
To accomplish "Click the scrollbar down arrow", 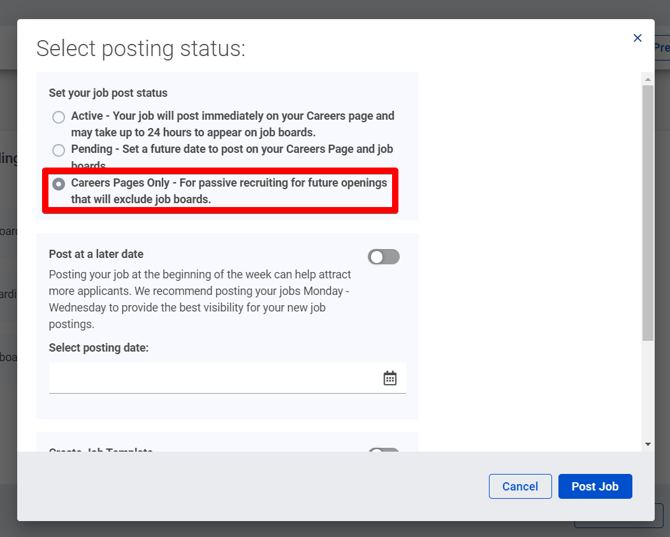I will (x=648, y=444).
